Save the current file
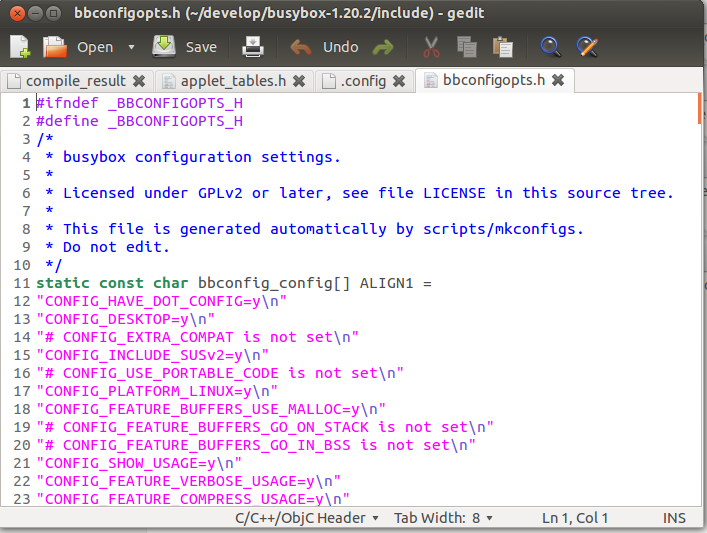This screenshot has width=707, height=533. point(185,46)
